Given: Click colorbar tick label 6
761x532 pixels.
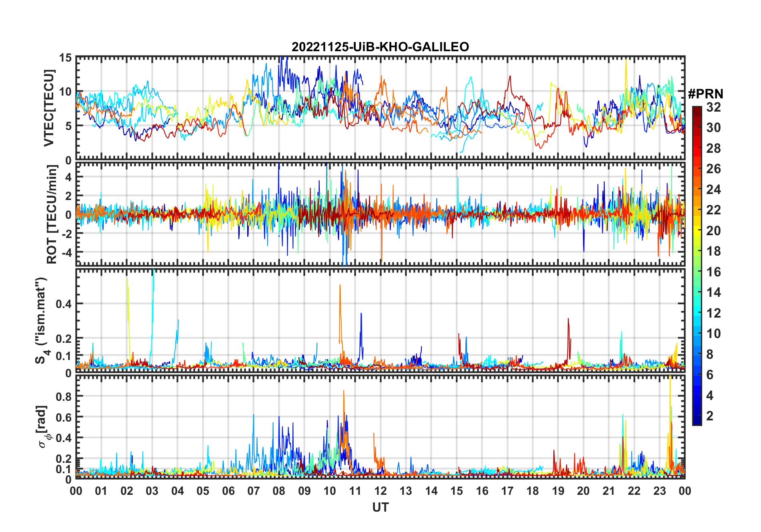Looking at the screenshot, I should 710,375.
